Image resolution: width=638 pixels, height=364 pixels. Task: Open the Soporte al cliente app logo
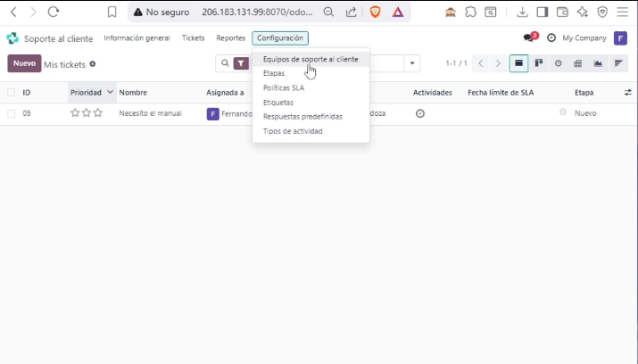pyautogui.click(x=12, y=38)
